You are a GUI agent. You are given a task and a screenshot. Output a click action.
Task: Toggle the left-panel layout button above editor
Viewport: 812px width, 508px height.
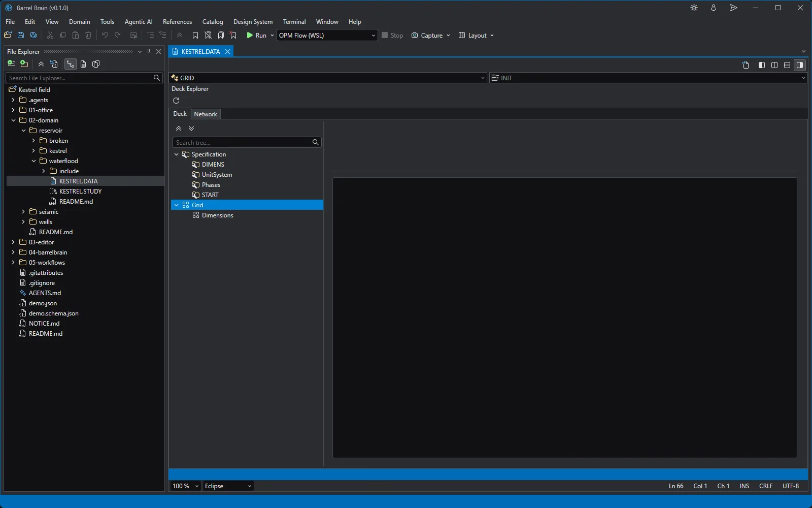click(x=762, y=65)
